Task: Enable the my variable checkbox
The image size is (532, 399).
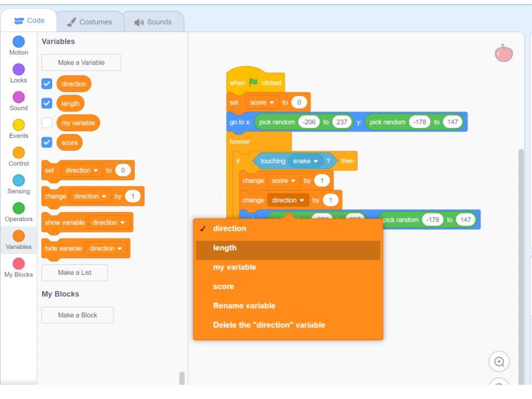Action: pos(47,123)
